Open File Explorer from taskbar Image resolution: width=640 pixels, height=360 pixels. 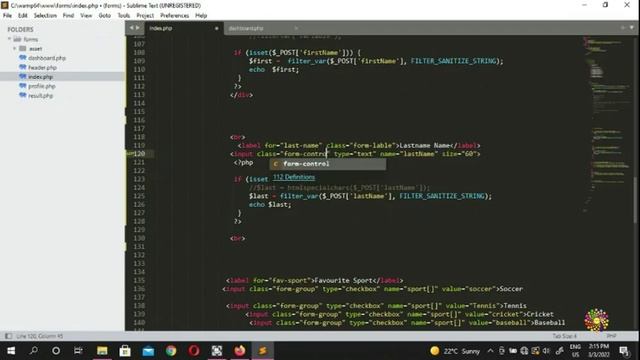[102, 351]
